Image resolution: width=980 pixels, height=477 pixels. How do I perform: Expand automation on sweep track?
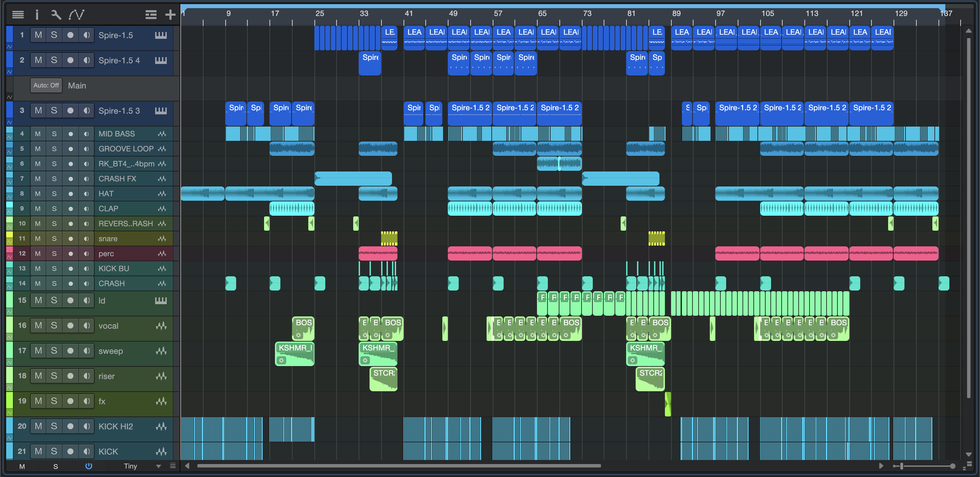tap(10, 362)
